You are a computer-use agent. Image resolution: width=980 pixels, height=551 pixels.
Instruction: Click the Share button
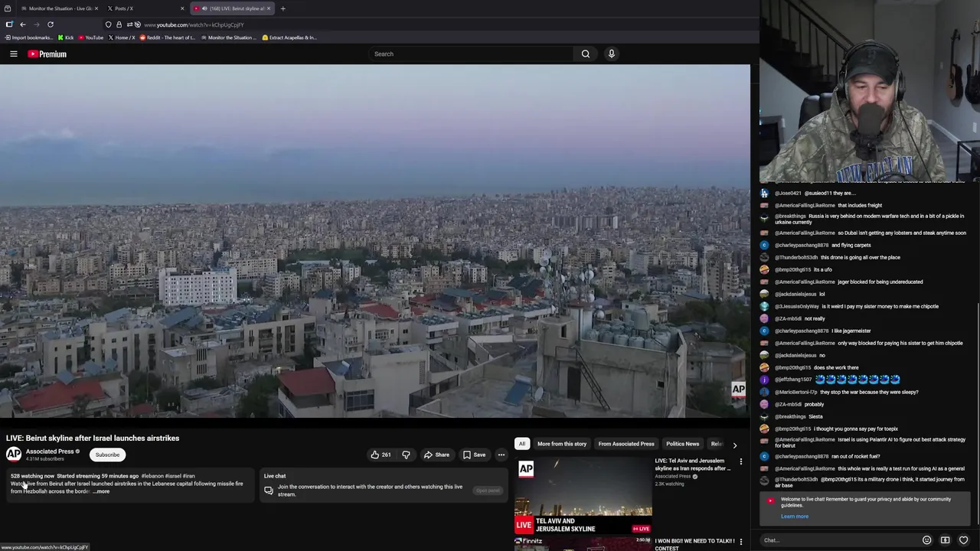pos(436,455)
